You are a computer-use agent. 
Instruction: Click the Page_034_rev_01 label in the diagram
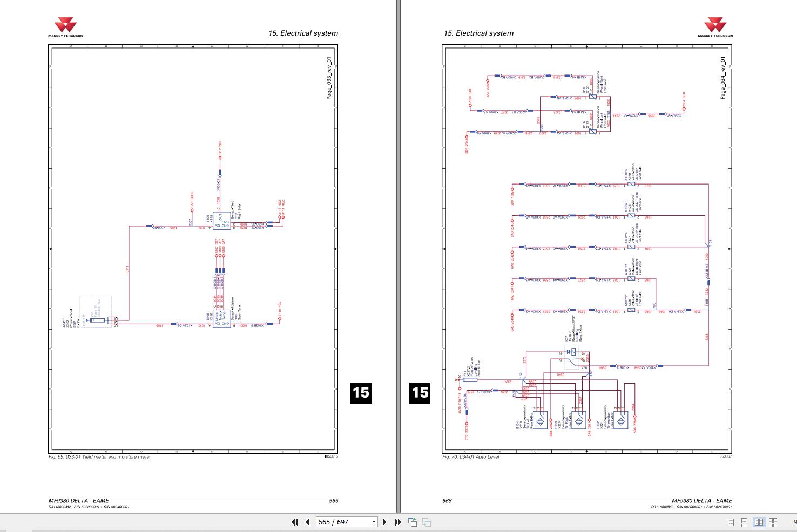723,78
